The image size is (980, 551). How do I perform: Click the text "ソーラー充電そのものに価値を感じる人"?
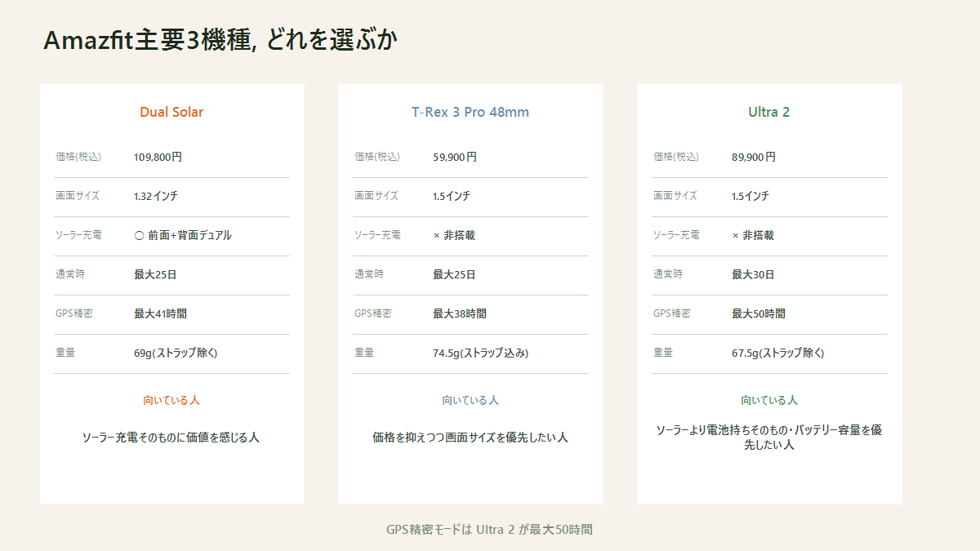(x=171, y=438)
